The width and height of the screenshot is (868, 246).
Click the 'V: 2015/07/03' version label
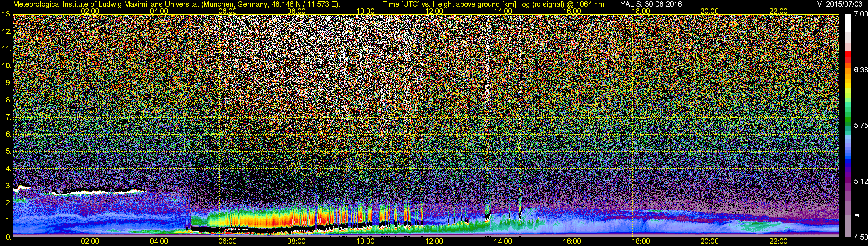tap(841, 4)
